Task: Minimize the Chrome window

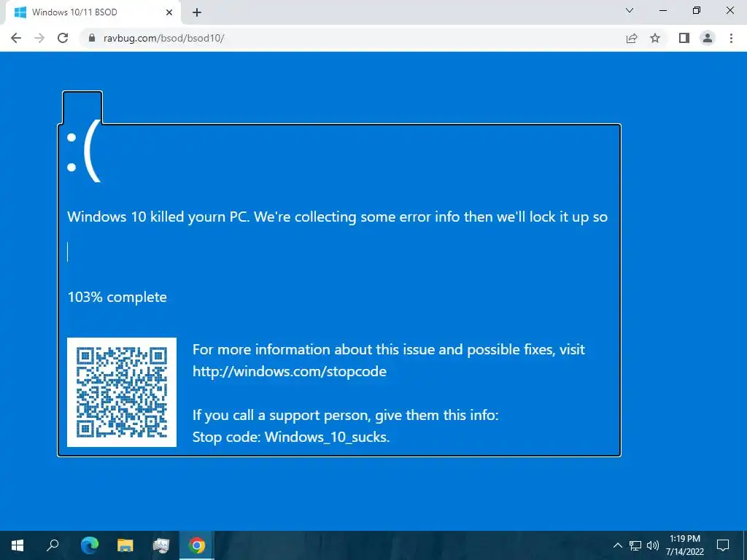Action: click(x=662, y=10)
